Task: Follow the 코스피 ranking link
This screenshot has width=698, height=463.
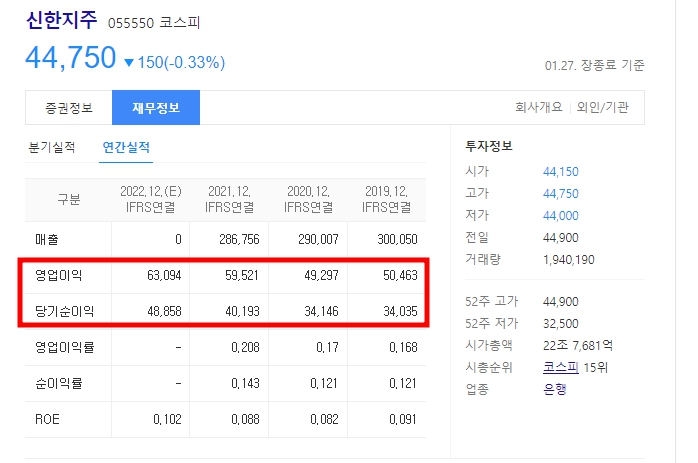Action: 560,367
